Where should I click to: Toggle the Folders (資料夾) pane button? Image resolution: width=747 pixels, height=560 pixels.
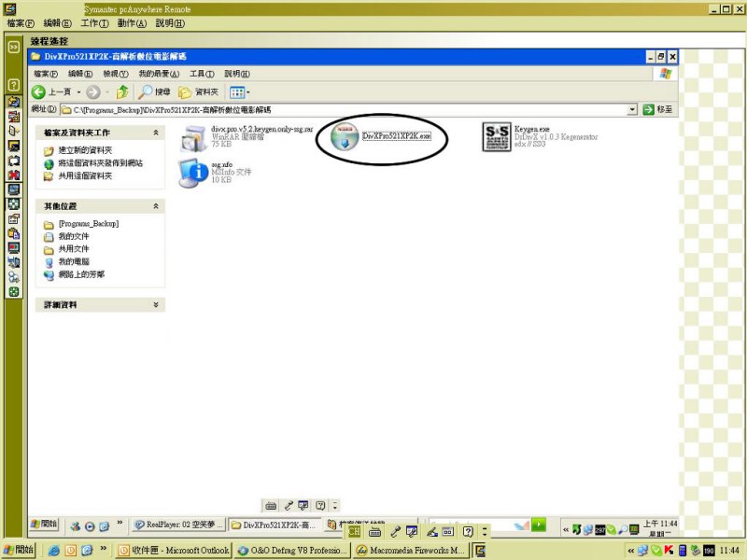(198, 91)
